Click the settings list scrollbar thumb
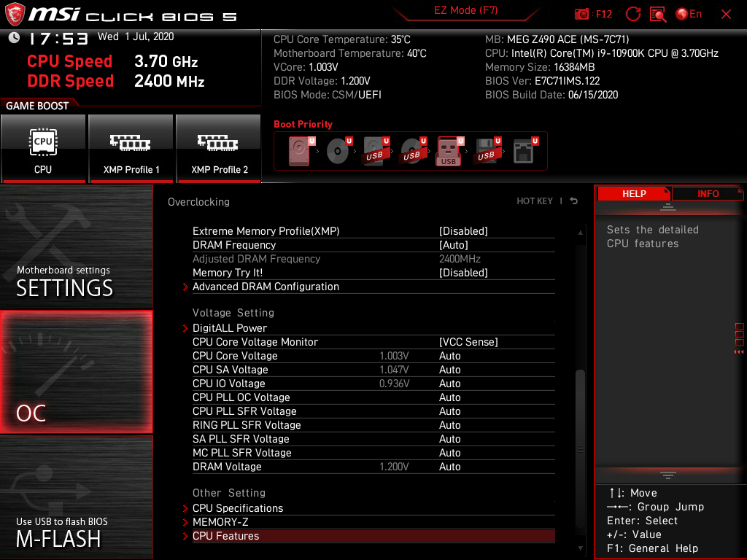The width and height of the screenshot is (747, 560). 580,448
